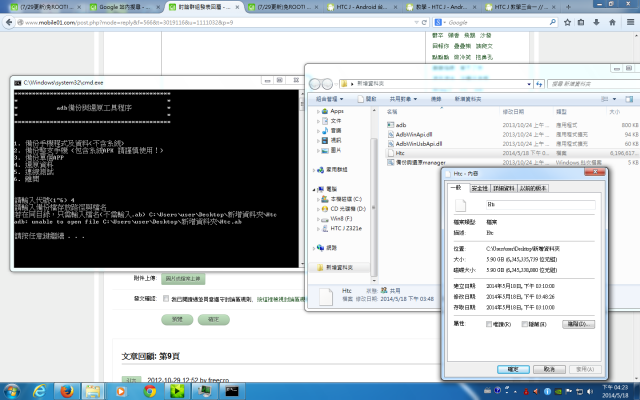Viewport: 640px width, 400px height.
Task: Click the image upload button on the forum page
Action: click(183, 279)
